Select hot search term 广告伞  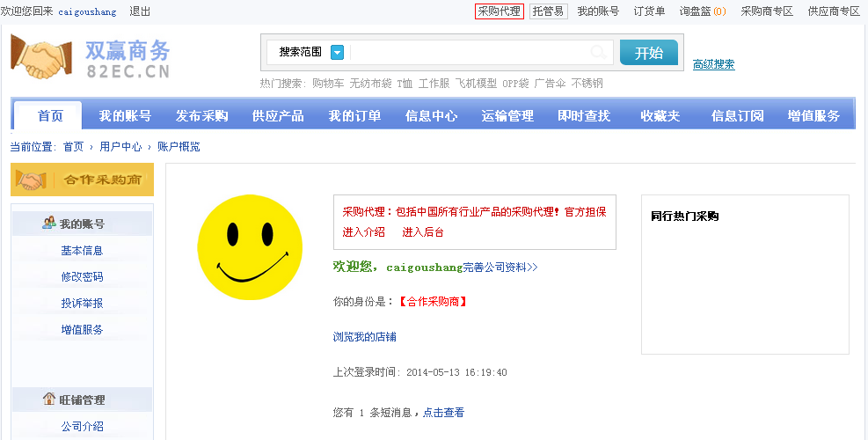click(550, 83)
